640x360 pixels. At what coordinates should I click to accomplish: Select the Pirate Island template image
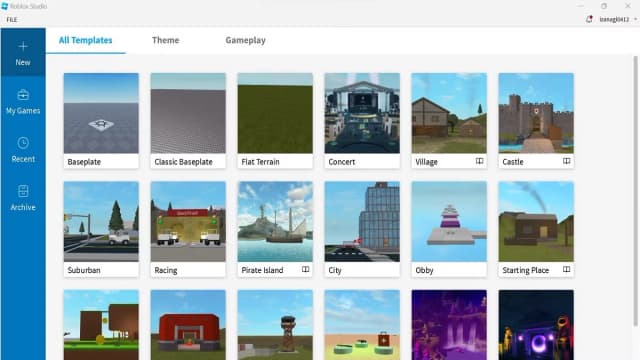(x=275, y=222)
